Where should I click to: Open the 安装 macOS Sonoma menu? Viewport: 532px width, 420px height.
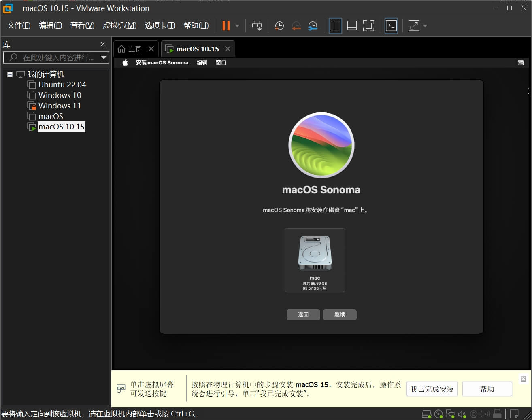pyautogui.click(x=162, y=62)
